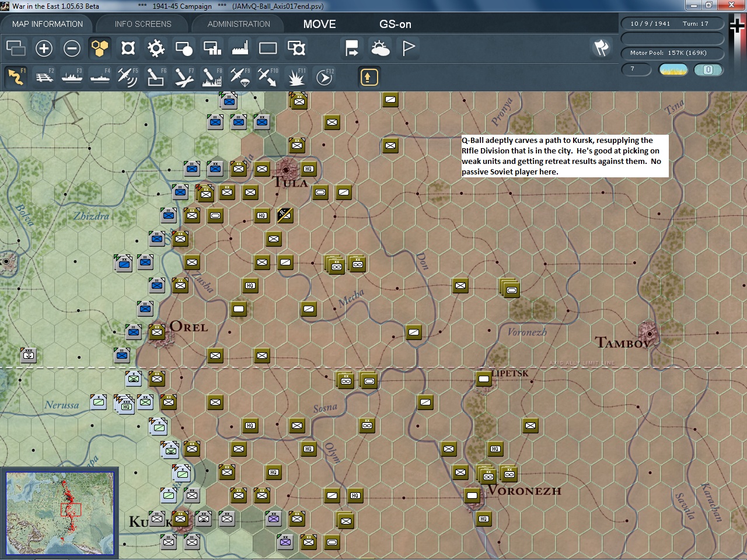Viewport: 747px width, 560px height.
Task: Click the MOVE mode label
Action: (x=319, y=24)
